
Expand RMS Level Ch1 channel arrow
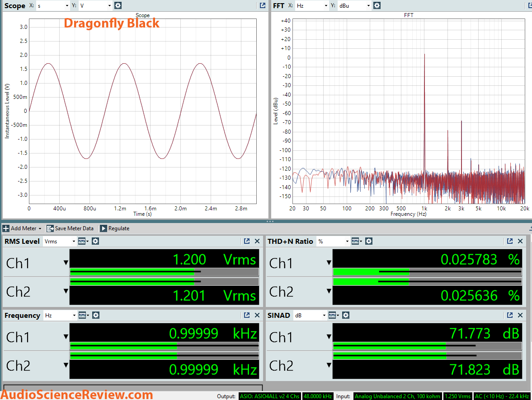pyautogui.click(x=66, y=263)
